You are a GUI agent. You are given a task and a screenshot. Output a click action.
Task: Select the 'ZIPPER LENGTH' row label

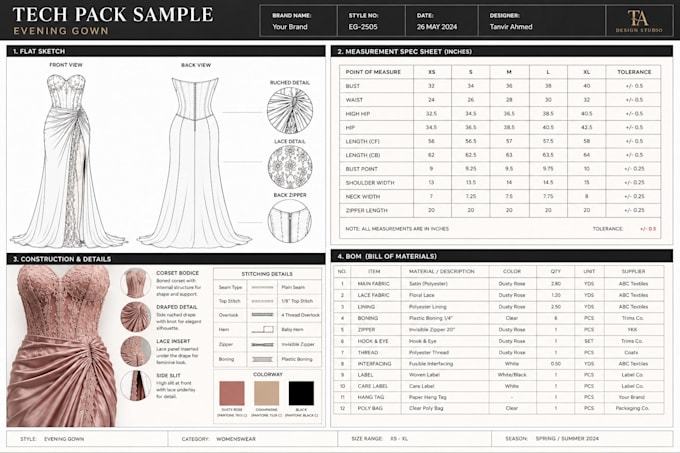366,210
